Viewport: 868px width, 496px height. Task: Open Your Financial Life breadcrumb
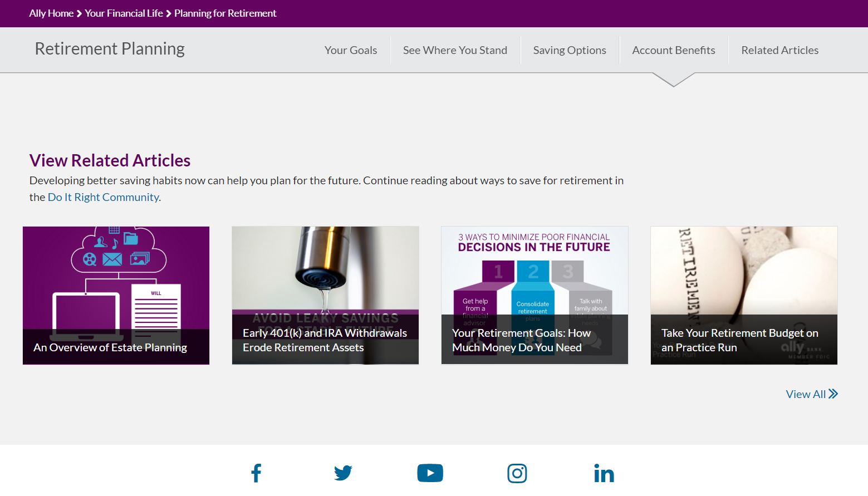click(x=124, y=13)
